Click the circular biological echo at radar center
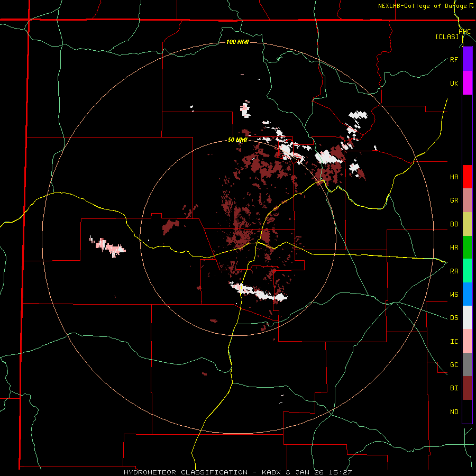Image resolution: width=476 pixels, height=476 pixels. [240, 236]
